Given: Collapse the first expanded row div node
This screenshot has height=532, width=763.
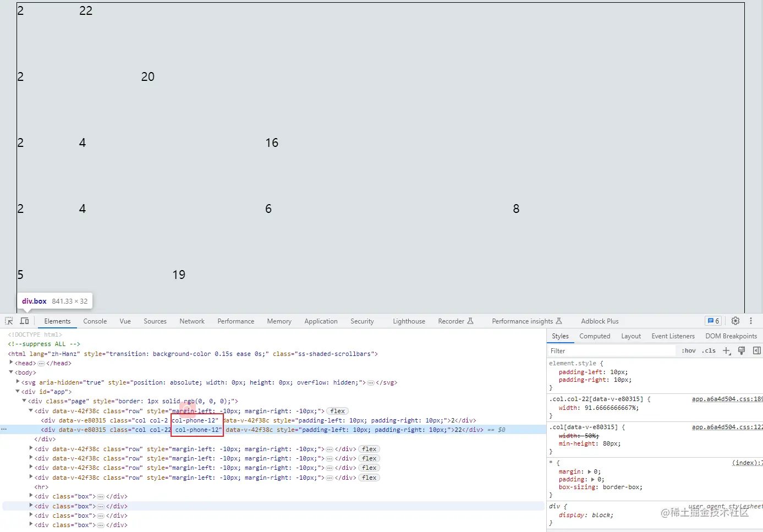Looking at the screenshot, I should (31, 410).
